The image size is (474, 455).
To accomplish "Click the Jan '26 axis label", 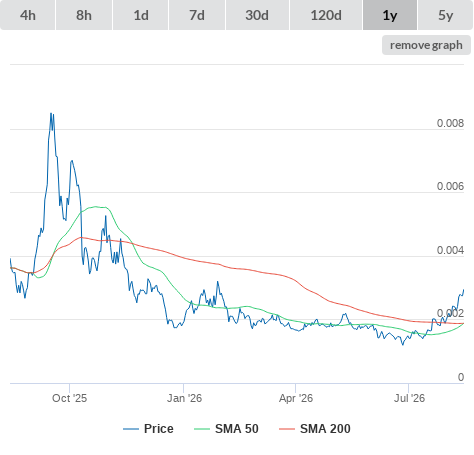I will click(x=184, y=398).
